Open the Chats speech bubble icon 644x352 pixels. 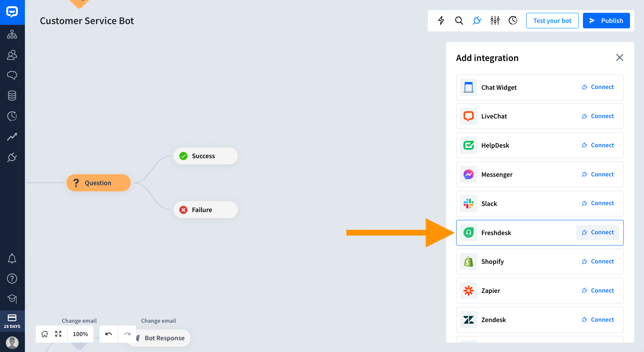12,75
